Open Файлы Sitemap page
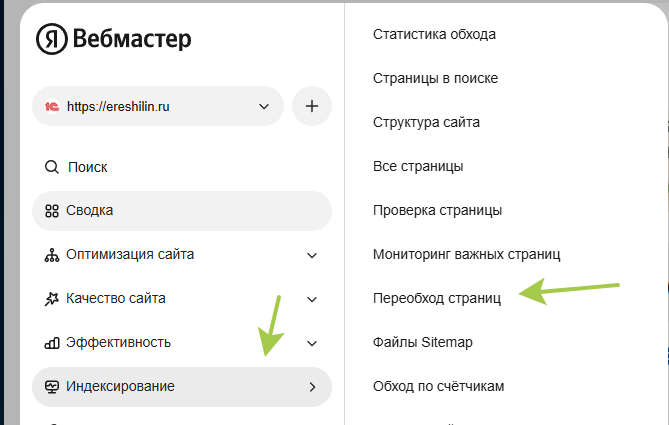Image resolution: width=669 pixels, height=425 pixels. pos(422,342)
